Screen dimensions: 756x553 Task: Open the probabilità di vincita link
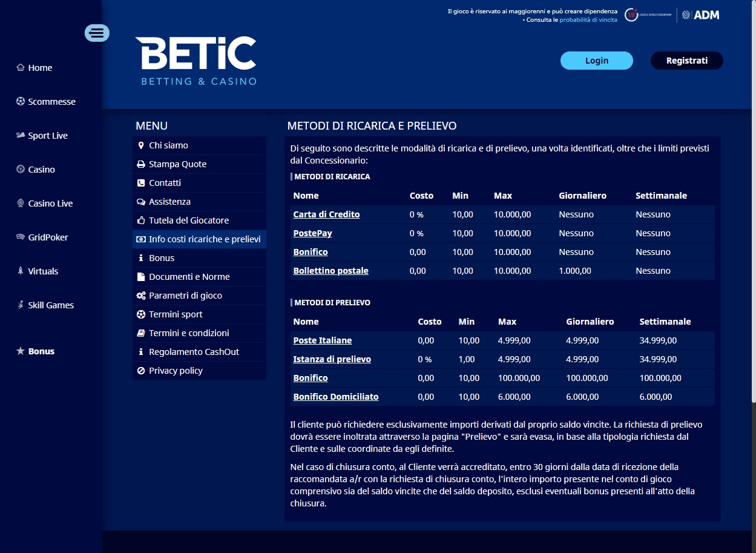tap(588, 20)
